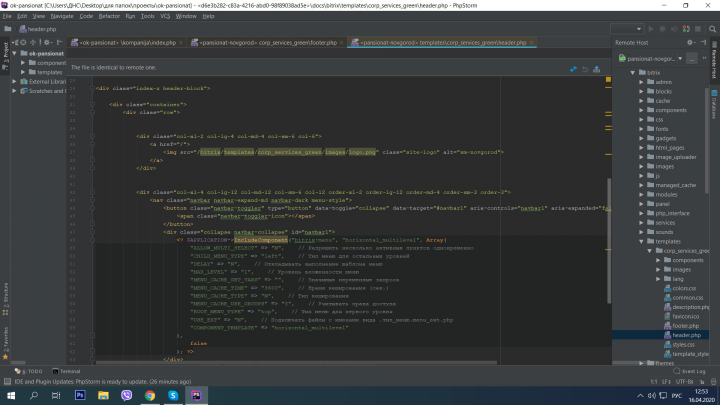
Task: Open Viber from the taskbar
Action: (126, 395)
